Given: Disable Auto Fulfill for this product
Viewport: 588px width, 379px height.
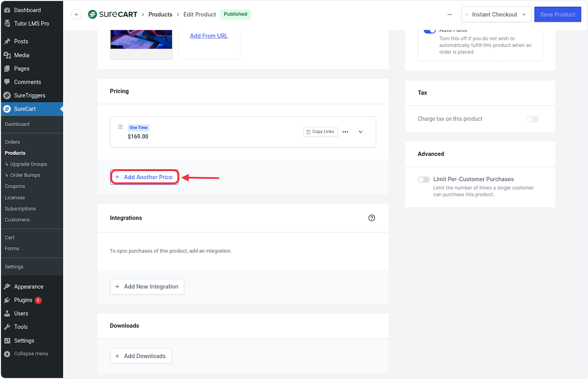Looking at the screenshot, I should [430, 30].
